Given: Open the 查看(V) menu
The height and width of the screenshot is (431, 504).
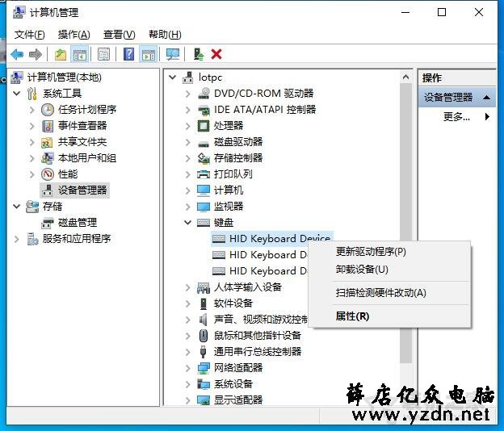Looking at the screenshot, I should coord(120,35).
